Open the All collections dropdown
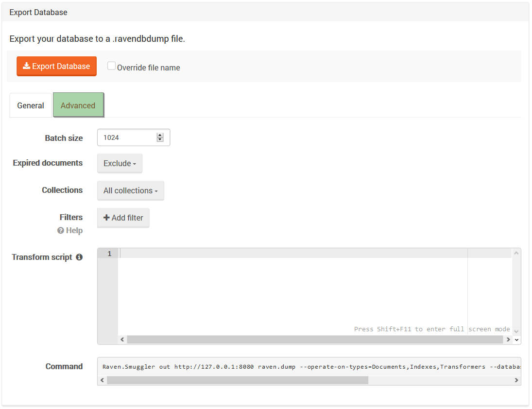Viewport: 532px width, 409px height. [x=130, y=190]
